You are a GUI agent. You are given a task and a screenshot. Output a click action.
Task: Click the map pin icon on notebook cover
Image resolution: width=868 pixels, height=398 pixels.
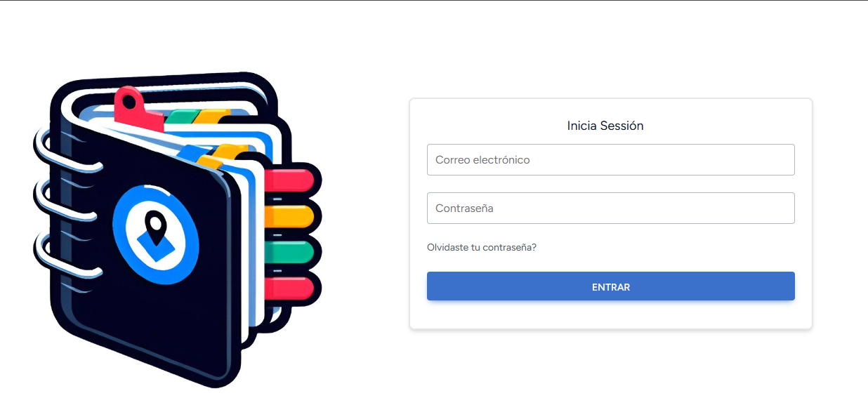click(x=154, y=227)
